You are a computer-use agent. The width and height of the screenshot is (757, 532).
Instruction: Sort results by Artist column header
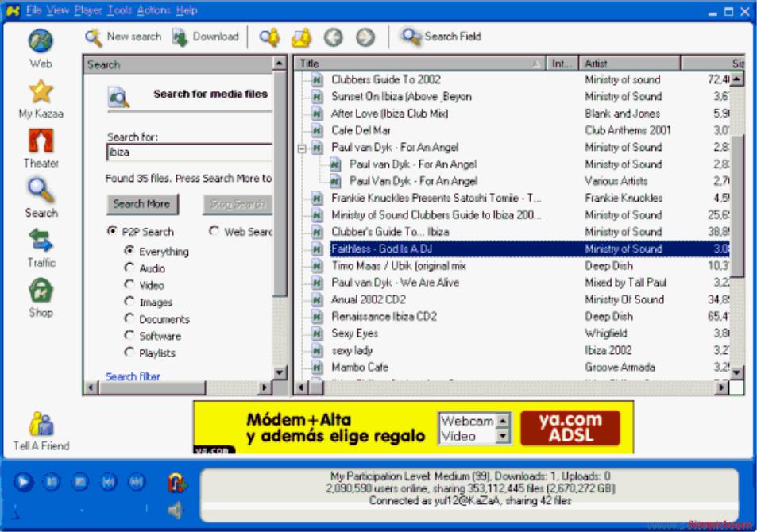(629, 64)
